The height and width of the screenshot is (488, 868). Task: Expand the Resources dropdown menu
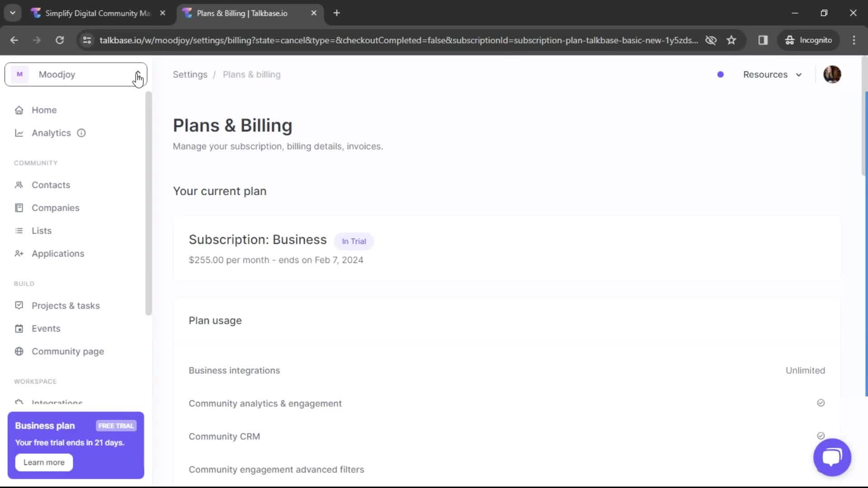(x=773, y=75)
